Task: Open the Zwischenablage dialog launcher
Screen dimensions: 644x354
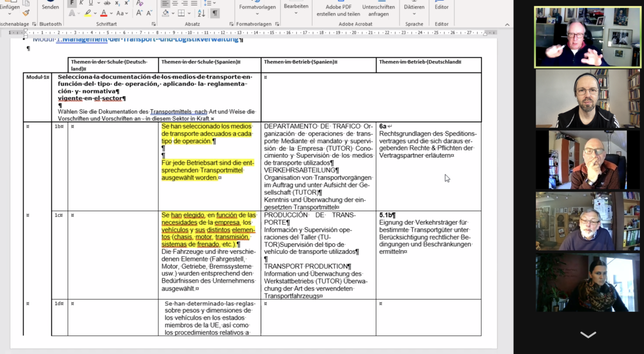Action: [x=34, y=24]
